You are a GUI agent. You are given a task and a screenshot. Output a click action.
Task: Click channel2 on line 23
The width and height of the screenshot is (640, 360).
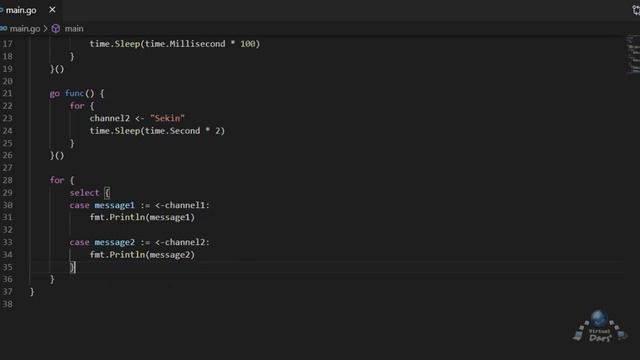pyautogui.click(x=109, y=118)
